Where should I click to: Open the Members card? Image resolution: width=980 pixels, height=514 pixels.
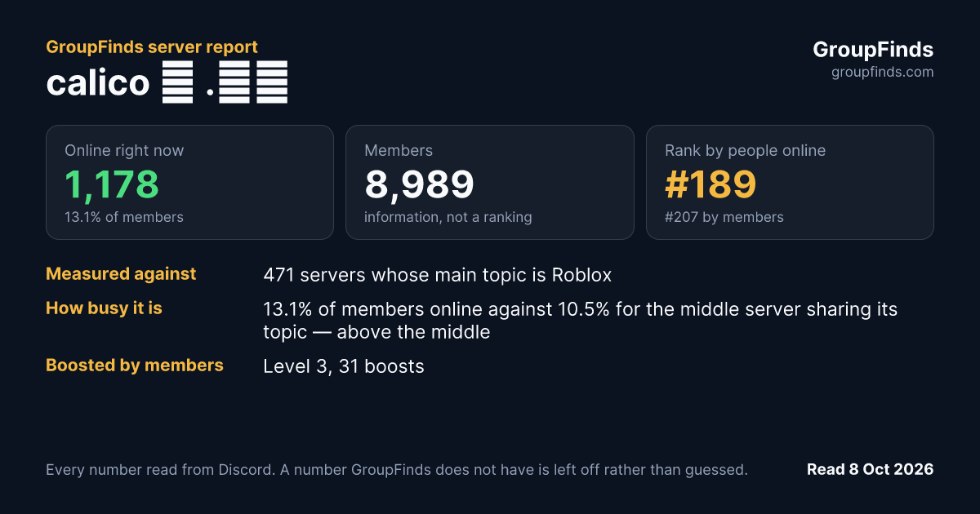490,182
